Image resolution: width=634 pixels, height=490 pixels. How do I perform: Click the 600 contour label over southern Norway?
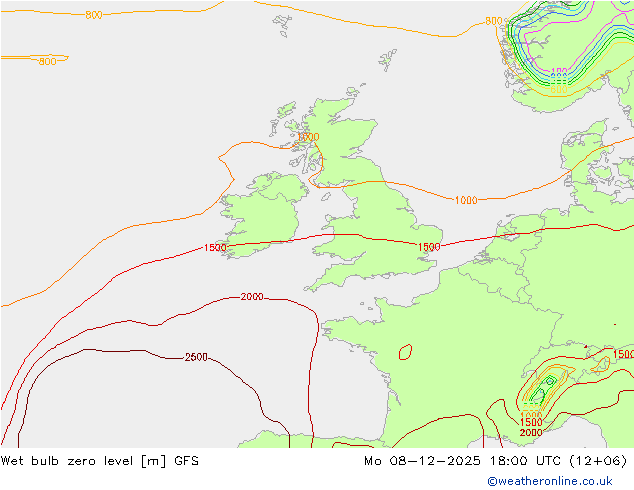pyautogui.click(x=559, y=89)
